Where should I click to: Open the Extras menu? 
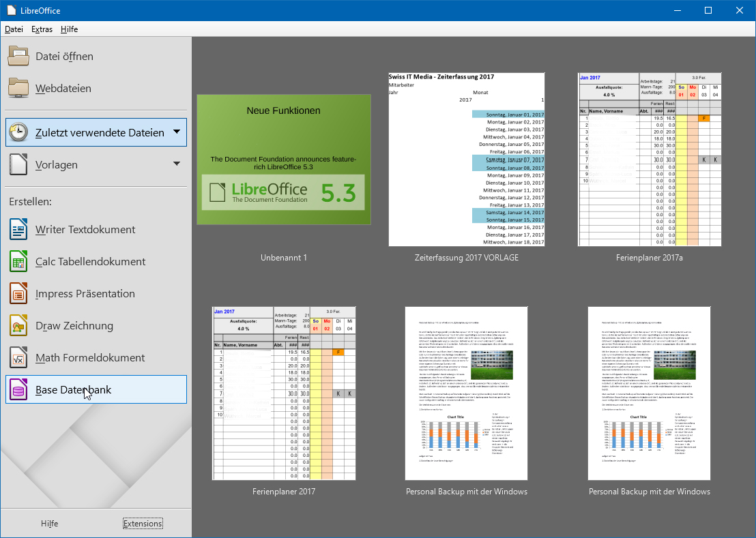42,29
